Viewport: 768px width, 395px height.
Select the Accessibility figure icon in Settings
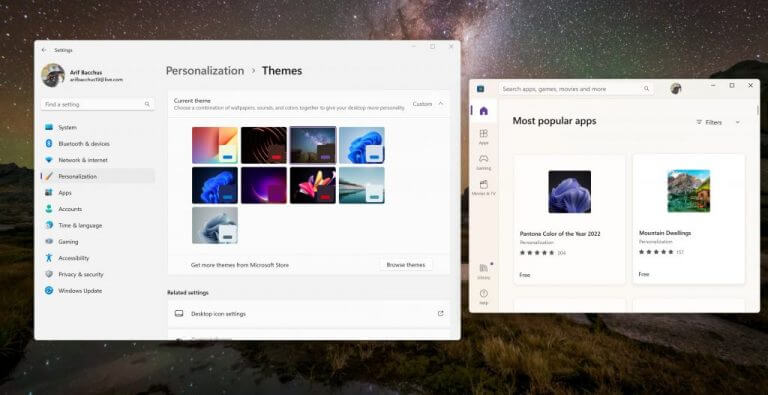[49, 258]
